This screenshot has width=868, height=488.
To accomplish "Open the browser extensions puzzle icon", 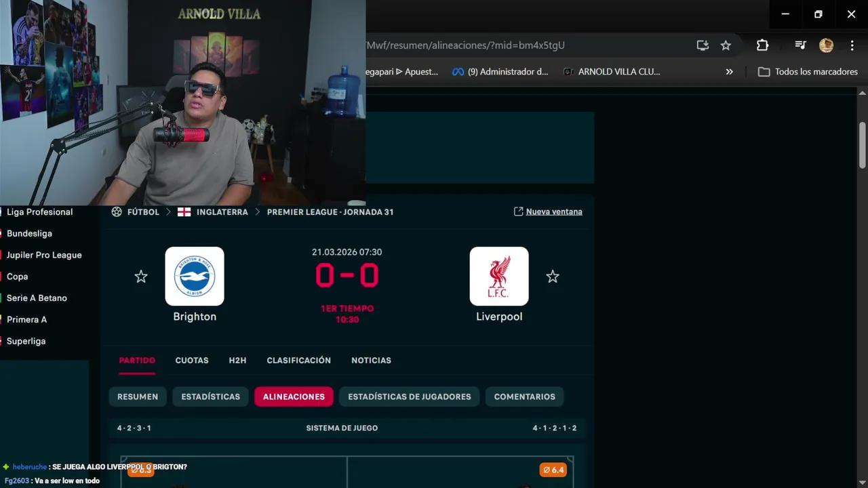I will coord(762,45).
